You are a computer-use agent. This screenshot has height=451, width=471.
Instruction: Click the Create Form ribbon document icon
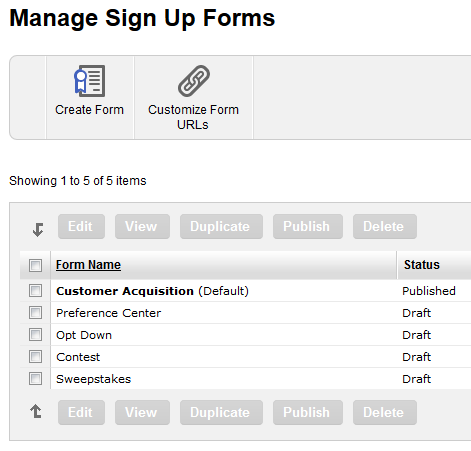point(89,81)
